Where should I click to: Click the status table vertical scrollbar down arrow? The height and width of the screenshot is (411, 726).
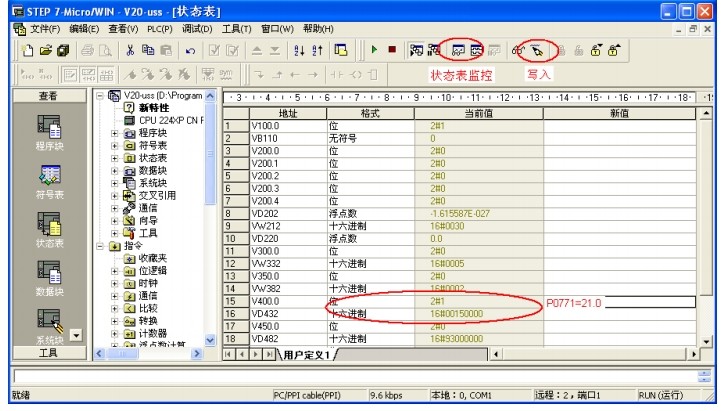click(x=705, y=342)
